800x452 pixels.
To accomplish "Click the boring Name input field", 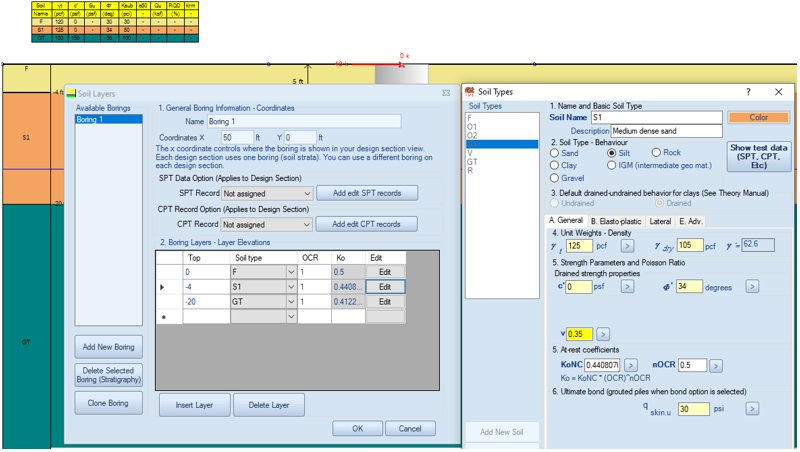I will (x=304, y=121).
